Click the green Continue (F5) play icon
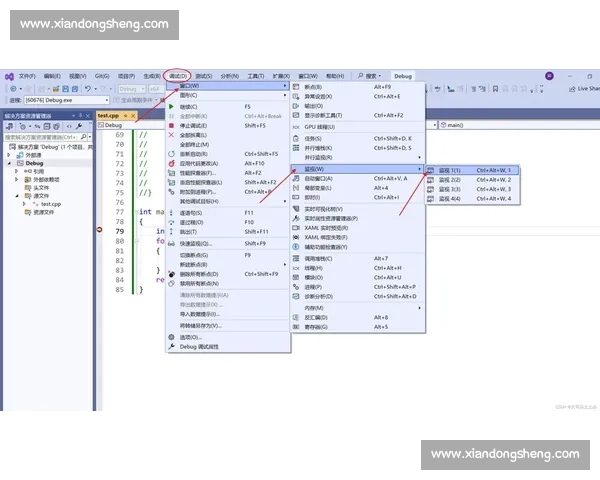The width and height of the screenshot is (600, 480). (x=171, y=106)
